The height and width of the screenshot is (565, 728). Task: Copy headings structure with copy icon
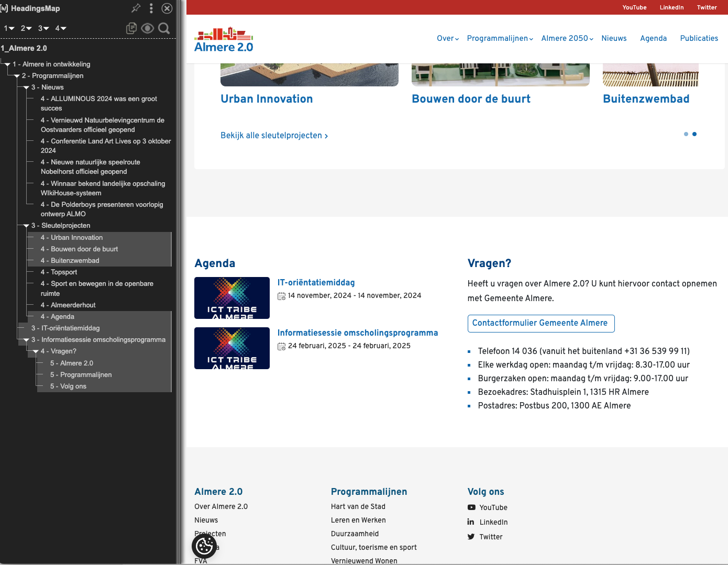(x=131, y=28)
